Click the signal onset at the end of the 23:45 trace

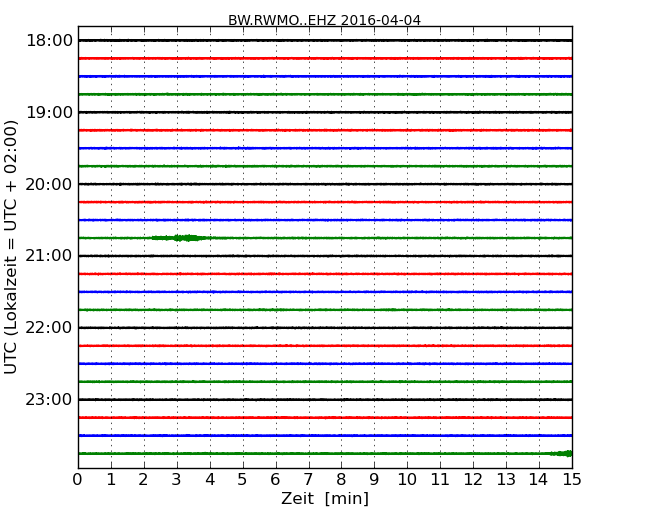[561, 453]
